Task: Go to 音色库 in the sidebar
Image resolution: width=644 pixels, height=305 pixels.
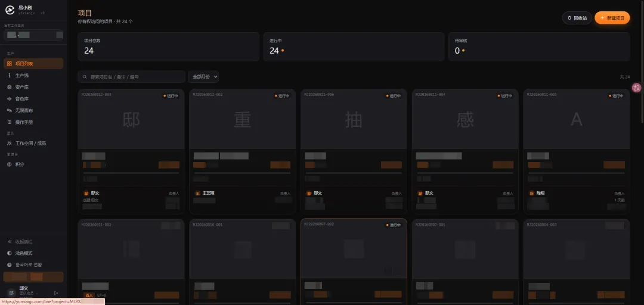Action: (x=33, y=98)
